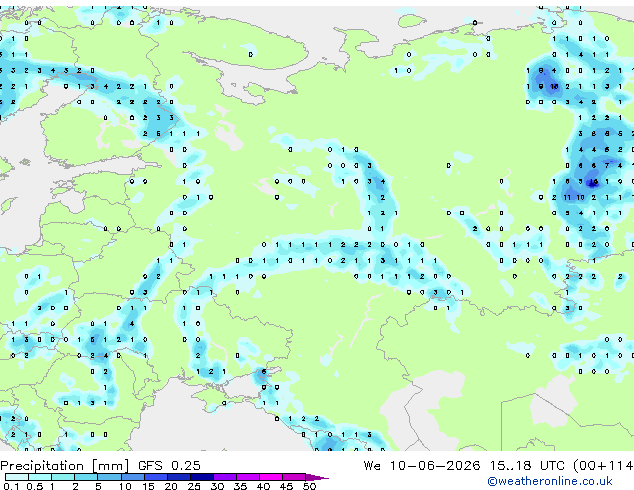This screenshot has width=634, height=490.
Task: Click the map value "11" in eastern rain band
Action: [x=567, y=197]
